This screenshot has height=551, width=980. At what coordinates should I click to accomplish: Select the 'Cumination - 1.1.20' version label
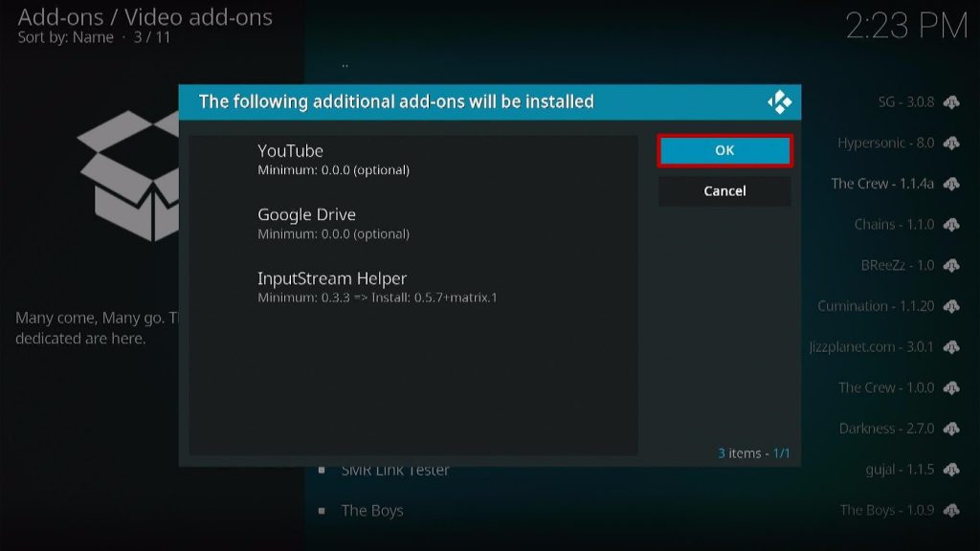tap(876, 306)
